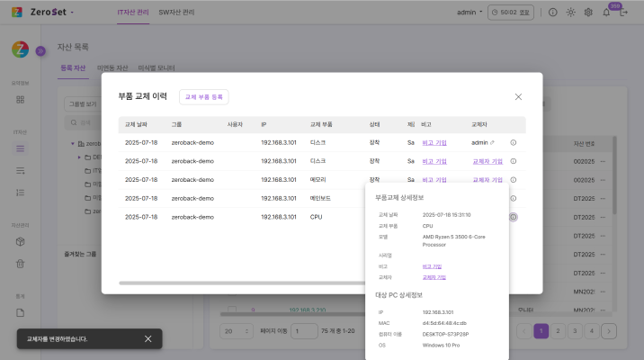Dismiss the toast notification with its X
This screenshot has width=644, height=360.
coord(148,338)
